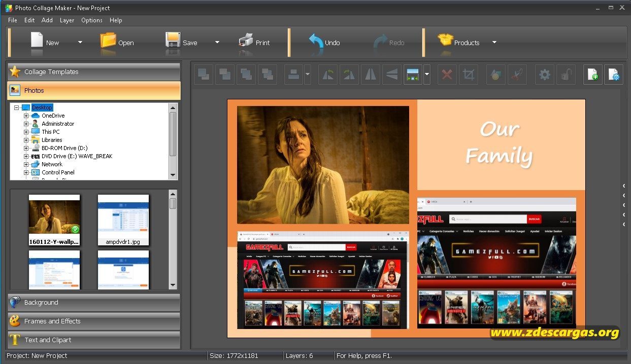Expand the OneDrive tree node
The image size is (631, 364).
[26, 116]
